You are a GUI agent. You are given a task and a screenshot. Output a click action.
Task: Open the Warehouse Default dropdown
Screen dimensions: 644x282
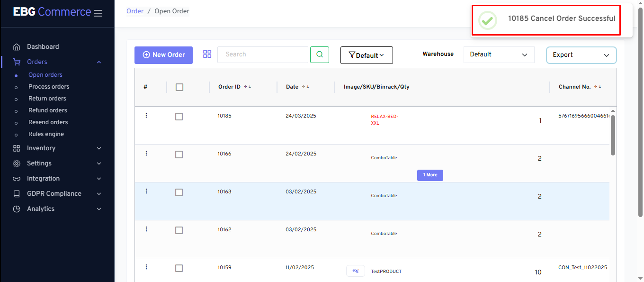tap(499, 55)
